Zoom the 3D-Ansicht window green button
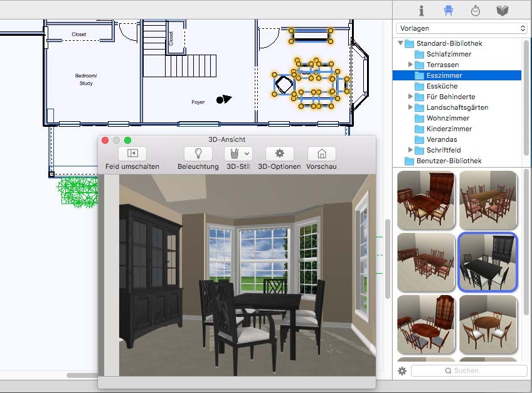The width and height of the screenshot is (532, 393). 127,140
